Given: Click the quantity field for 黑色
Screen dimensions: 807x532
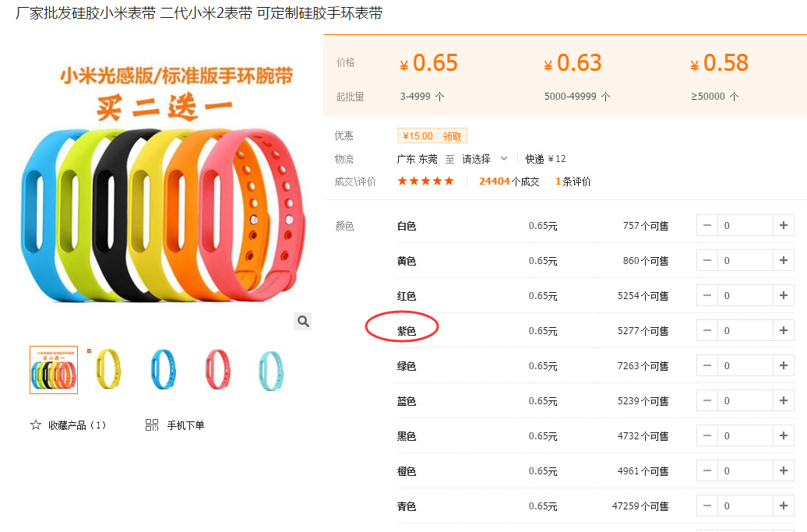Looking at the screenshot, I should 745,435.
